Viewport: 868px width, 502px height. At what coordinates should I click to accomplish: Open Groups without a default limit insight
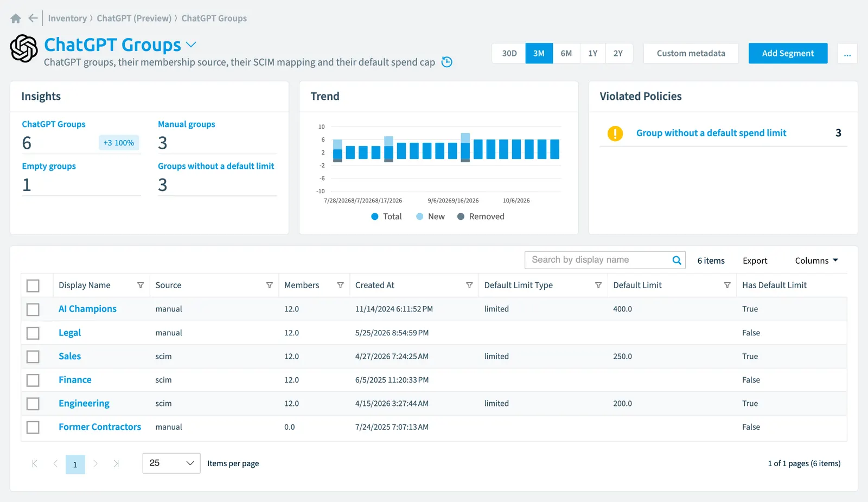click(x=216, y=166)
